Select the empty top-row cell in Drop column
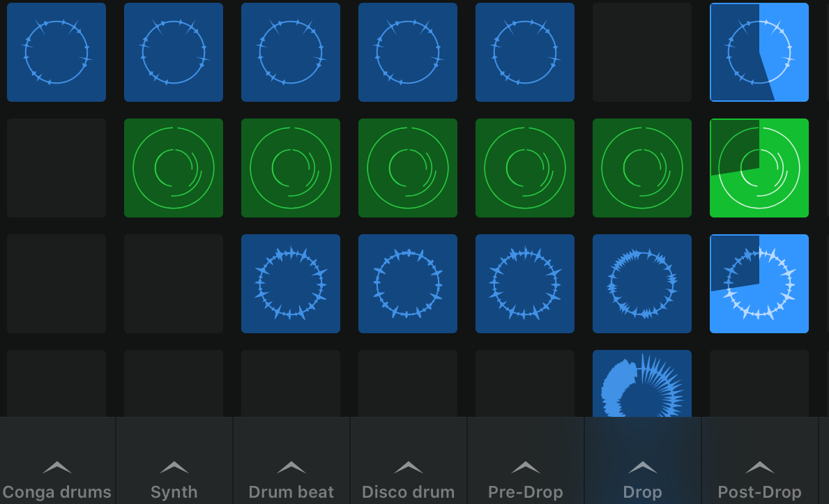 pyautogui.click(x=642, y=52)
